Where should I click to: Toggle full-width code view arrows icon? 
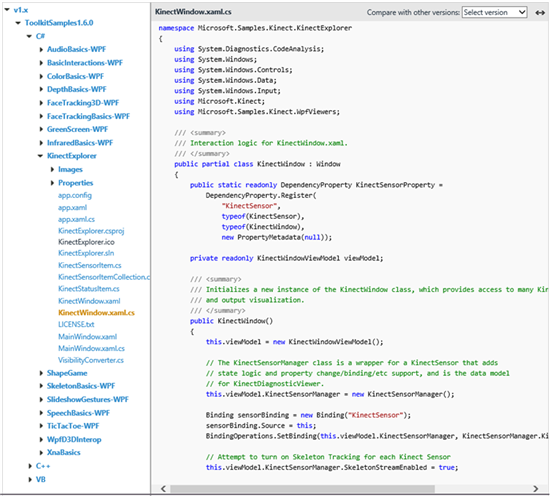[540, 13]
